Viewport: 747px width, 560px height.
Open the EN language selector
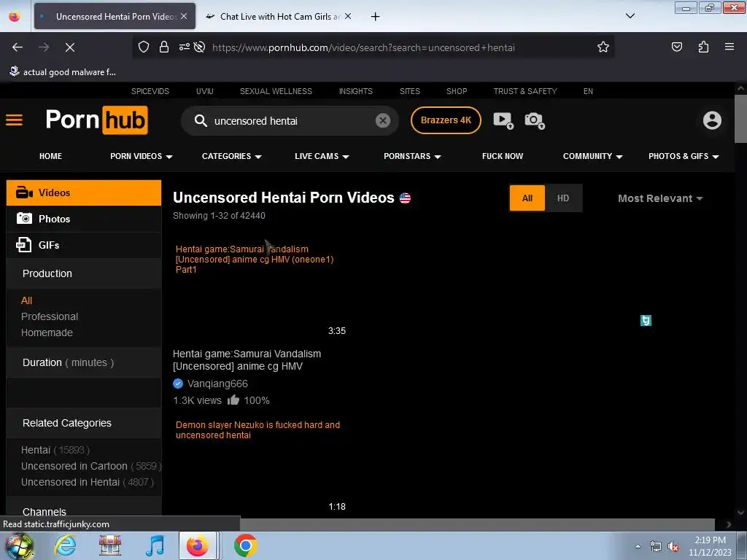click(x=588, y=91)
